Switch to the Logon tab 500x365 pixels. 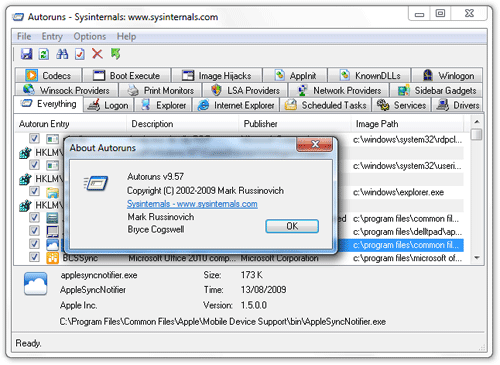point(108,105)
